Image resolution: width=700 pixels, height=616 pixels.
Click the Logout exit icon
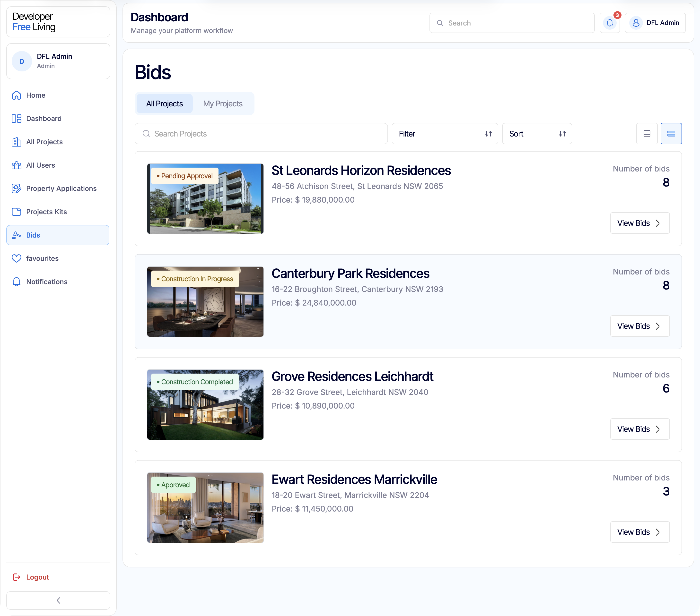click(17, 577)
